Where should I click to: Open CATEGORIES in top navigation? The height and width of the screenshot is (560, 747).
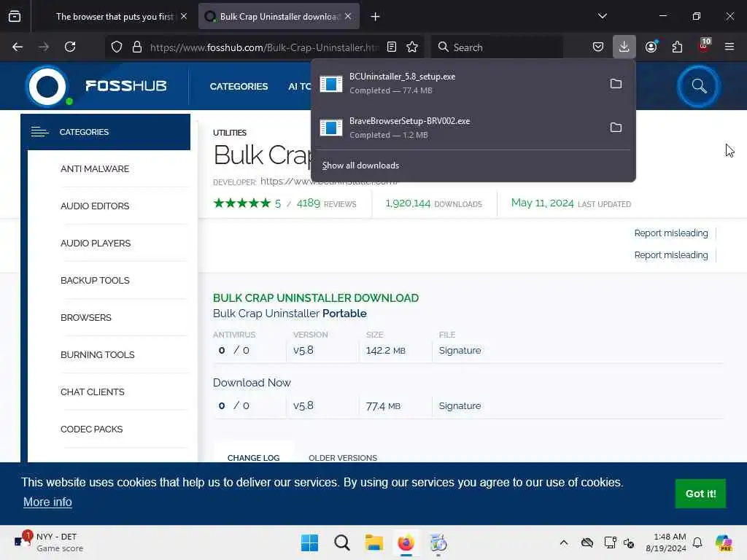pos(239,87)
